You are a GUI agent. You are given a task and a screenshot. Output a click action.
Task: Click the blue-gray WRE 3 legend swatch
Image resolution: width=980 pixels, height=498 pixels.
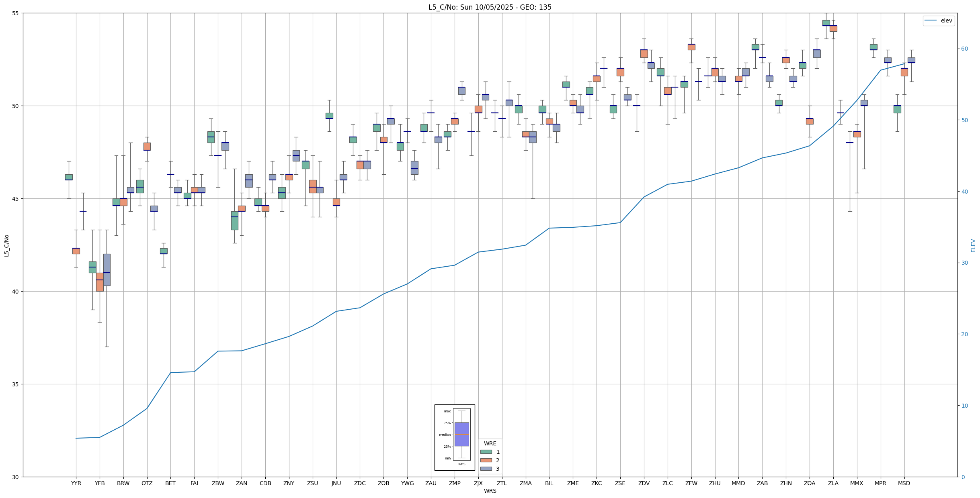tap(486, 469)
